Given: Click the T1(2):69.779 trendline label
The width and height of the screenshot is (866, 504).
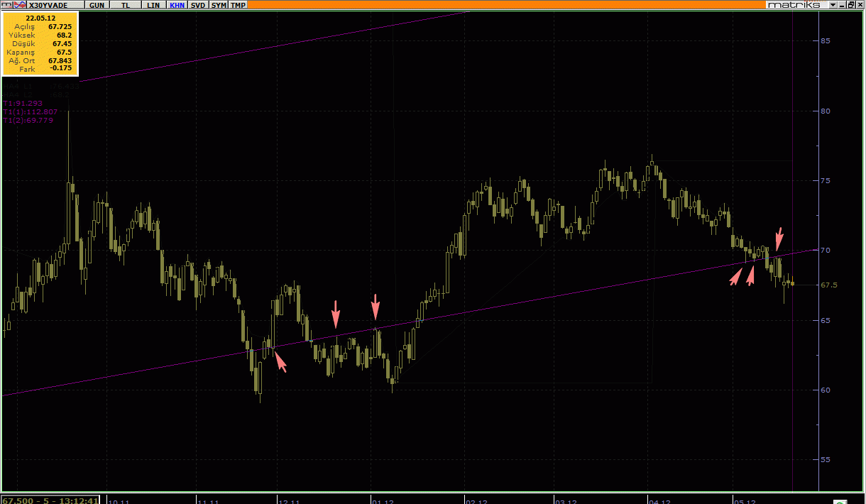Looking at the screenshot, I should pos(28,121).
